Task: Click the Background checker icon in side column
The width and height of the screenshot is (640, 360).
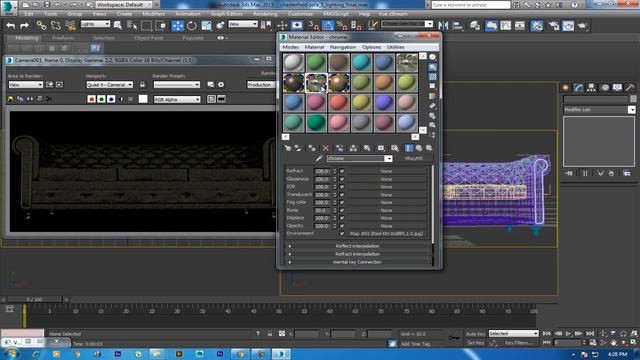Action: pyautogui.click(x=432, y=77)
